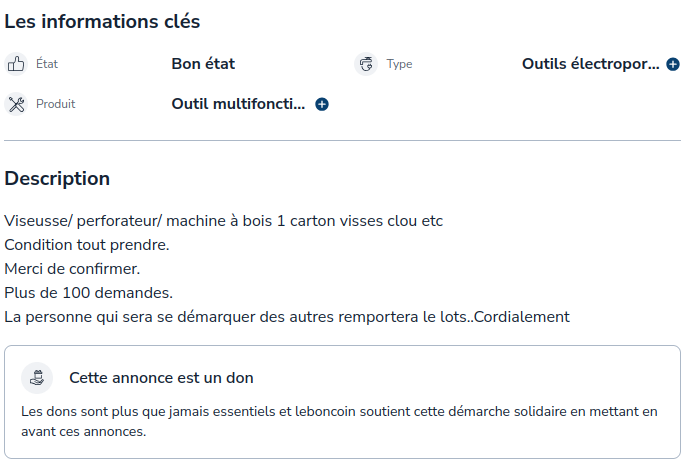
Task: Click the Produit label
Action: (56, 104)
